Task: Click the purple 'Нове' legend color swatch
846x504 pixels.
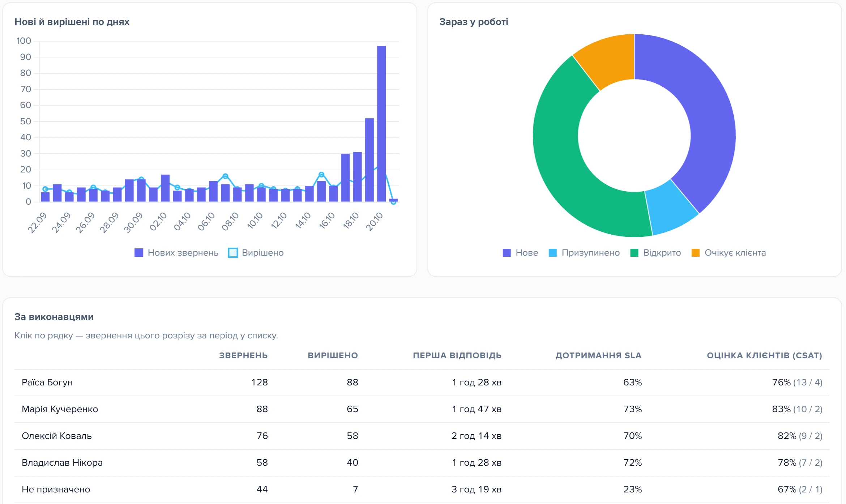Action: tap(507, 253)
